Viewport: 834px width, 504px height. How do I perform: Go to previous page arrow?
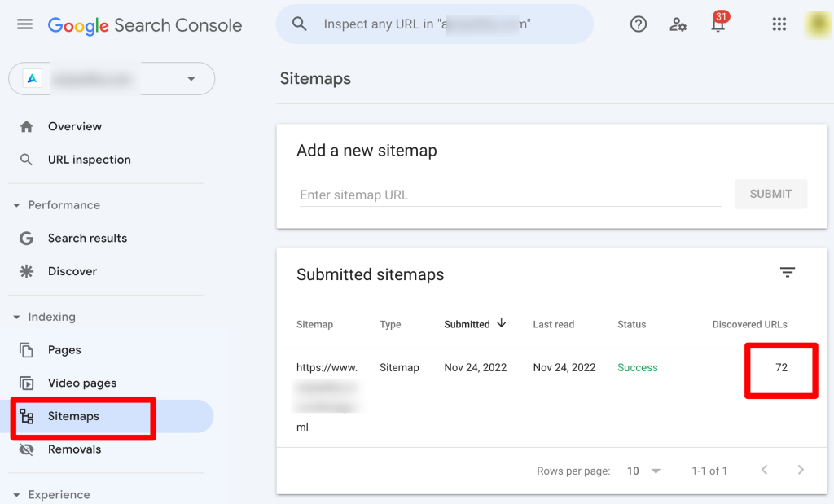point(764,470)
